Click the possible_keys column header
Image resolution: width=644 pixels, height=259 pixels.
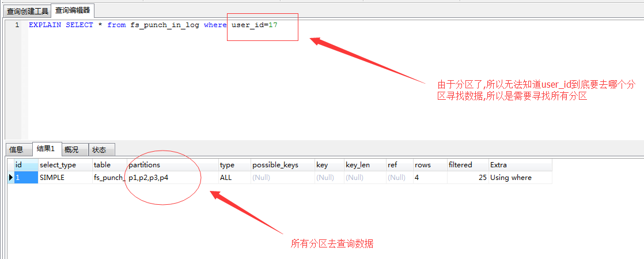(283, 165)
